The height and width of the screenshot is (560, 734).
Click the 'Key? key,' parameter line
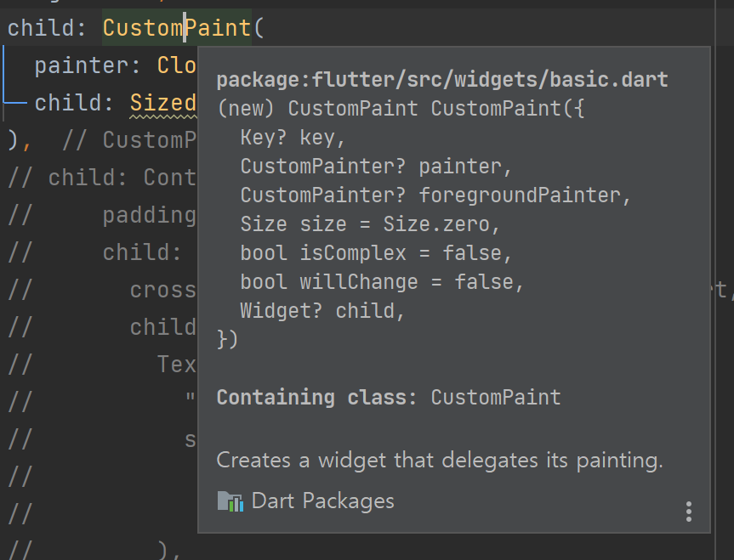click(x=293, y=138)
